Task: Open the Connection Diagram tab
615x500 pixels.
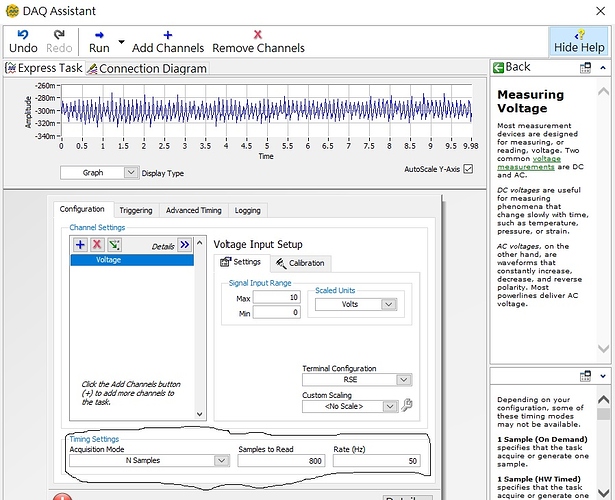Action: [x=147, y=68]
